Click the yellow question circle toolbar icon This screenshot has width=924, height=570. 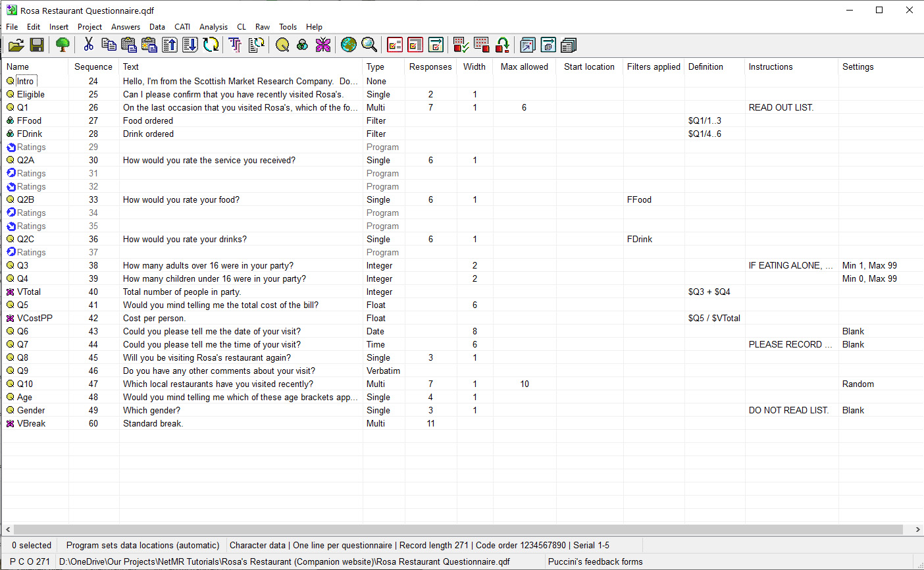click(x=282, y=45)
